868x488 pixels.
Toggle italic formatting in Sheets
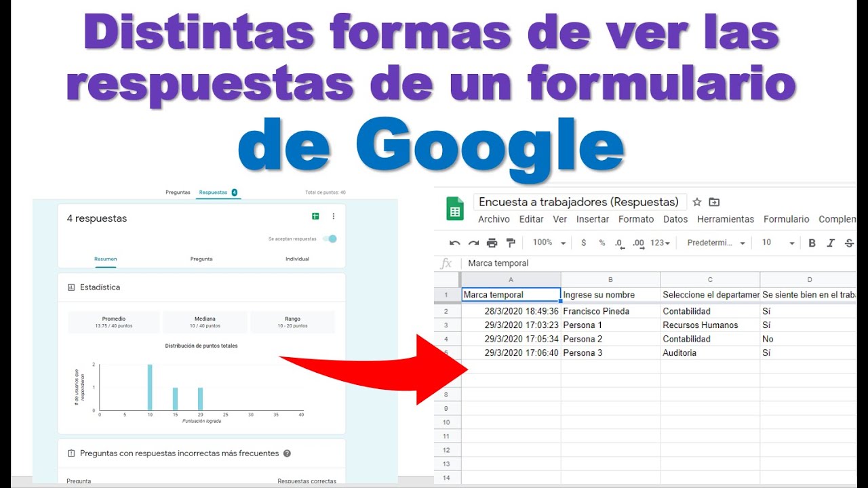click(831, 243)
